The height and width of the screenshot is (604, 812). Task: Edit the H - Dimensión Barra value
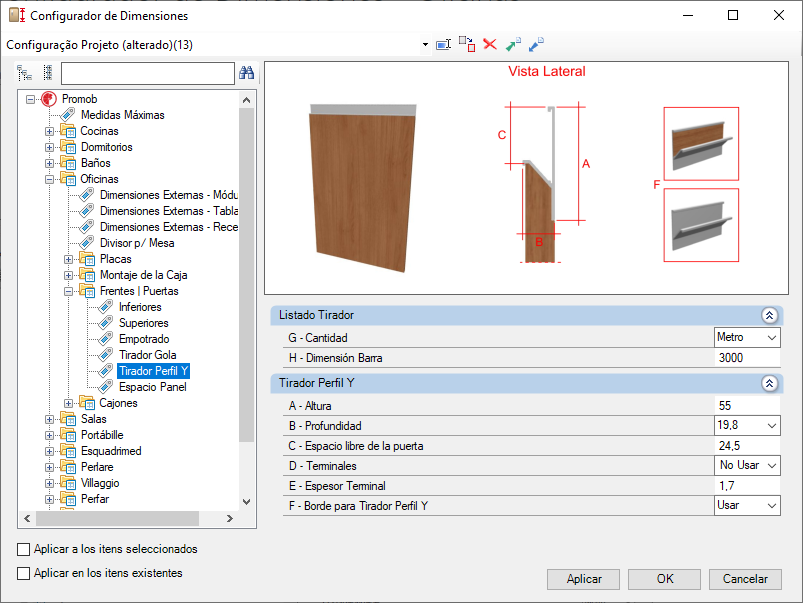tap(747, 358)
